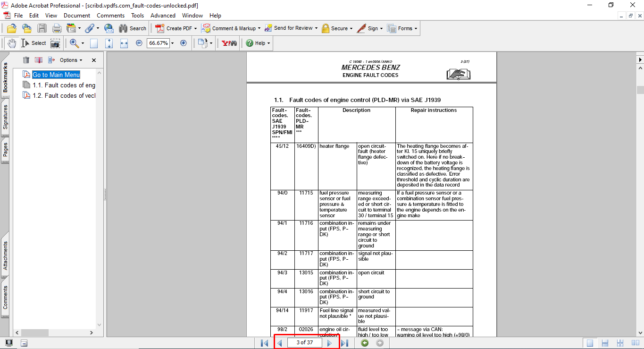Click the Search button
Screen dimensions: 644x349
pos(133,28)
